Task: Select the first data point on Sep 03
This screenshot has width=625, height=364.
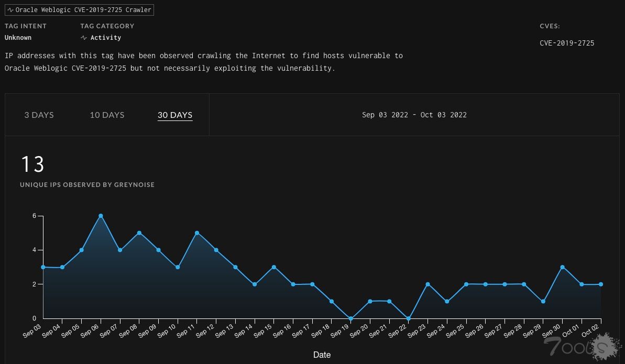Action: (x=42, y=267)
